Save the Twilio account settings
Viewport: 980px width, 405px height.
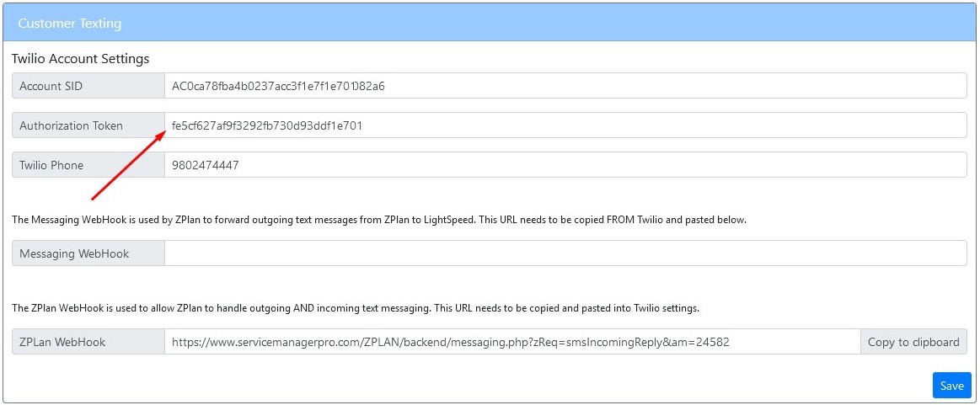(951, 386)
